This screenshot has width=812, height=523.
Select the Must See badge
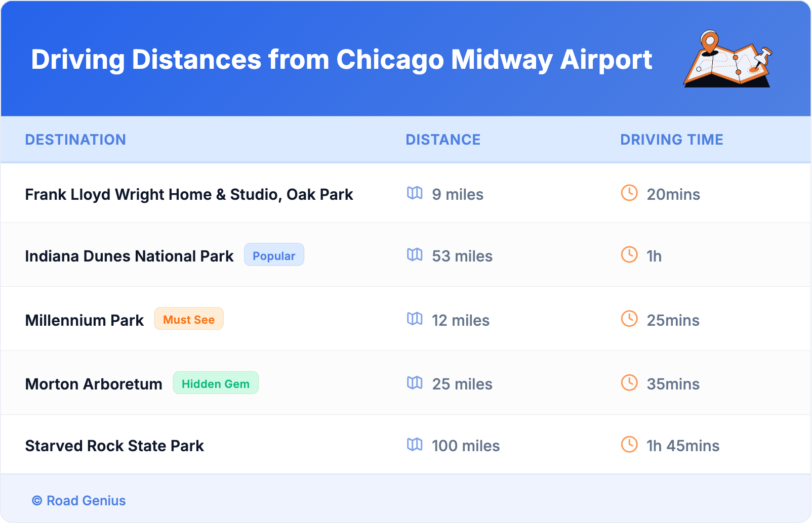(189, 319)
